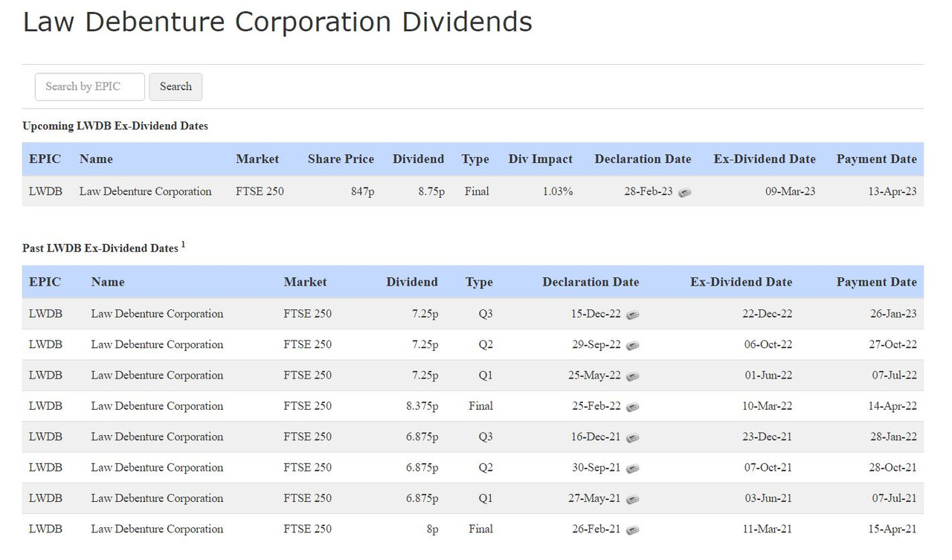Click the 03-Jun-21 ex-dividend date
952x560 pixels.
[x=768, y=498]
